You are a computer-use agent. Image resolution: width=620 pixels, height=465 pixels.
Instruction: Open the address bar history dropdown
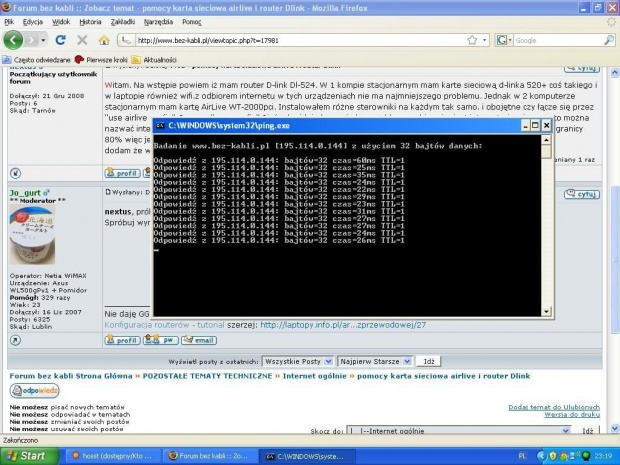click(x=484, y=40)
